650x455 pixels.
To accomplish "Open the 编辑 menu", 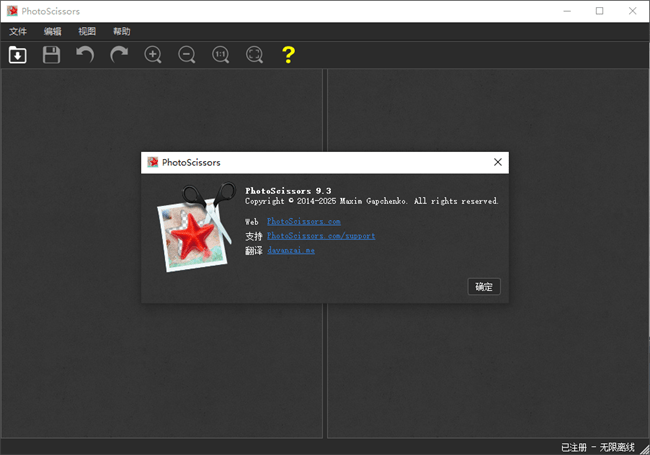I will click(x=52, y=31).
